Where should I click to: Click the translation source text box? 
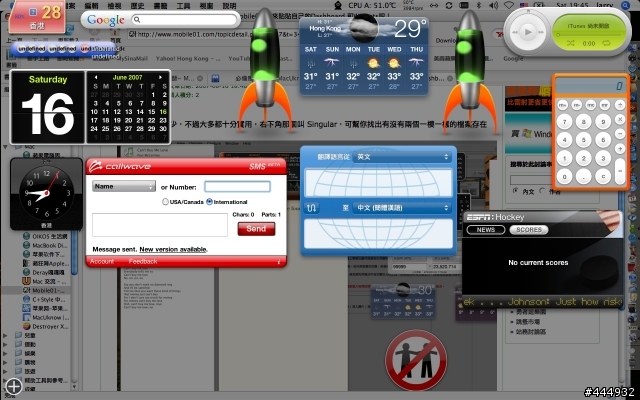(x=378, y=182)
